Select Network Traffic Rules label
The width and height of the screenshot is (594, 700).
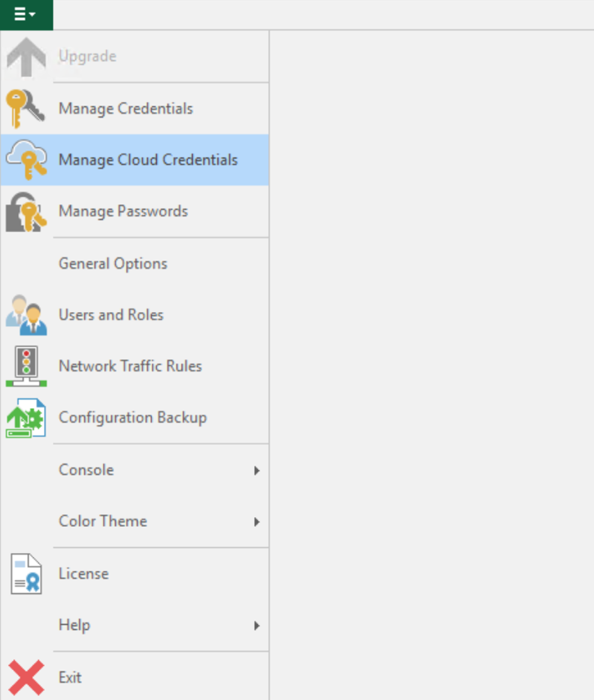click(131, 366)
